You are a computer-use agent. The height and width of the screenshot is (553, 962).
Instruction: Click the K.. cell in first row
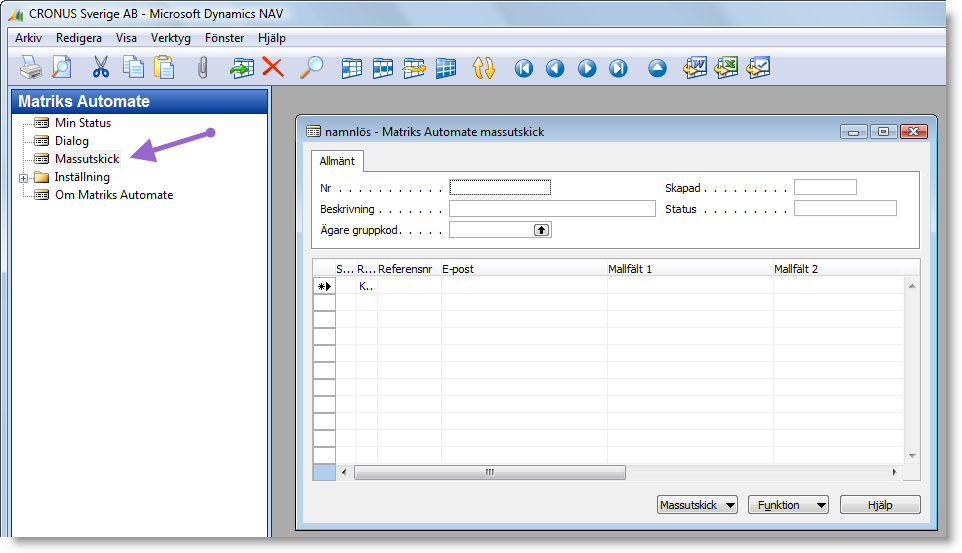366,286
